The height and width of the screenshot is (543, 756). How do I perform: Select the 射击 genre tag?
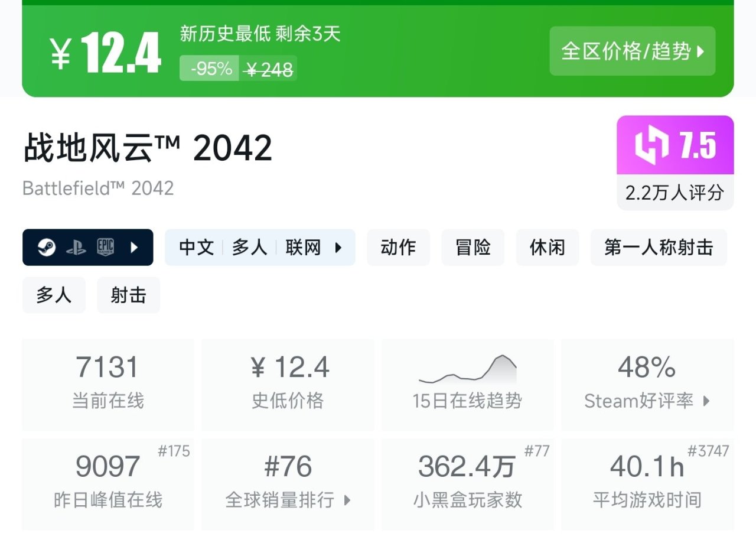pos(128,295)
